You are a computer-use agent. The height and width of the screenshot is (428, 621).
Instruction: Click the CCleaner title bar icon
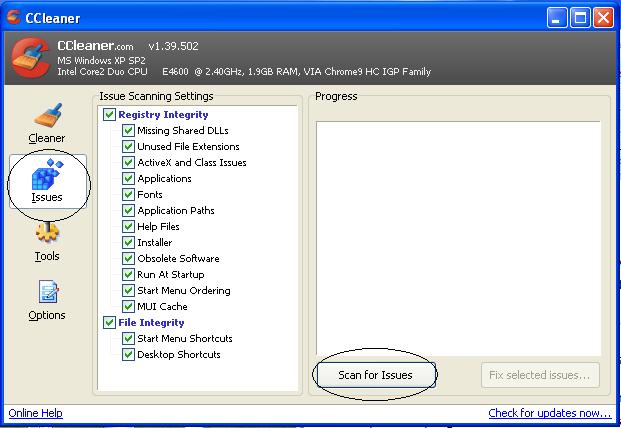click(x=13, y=17)
